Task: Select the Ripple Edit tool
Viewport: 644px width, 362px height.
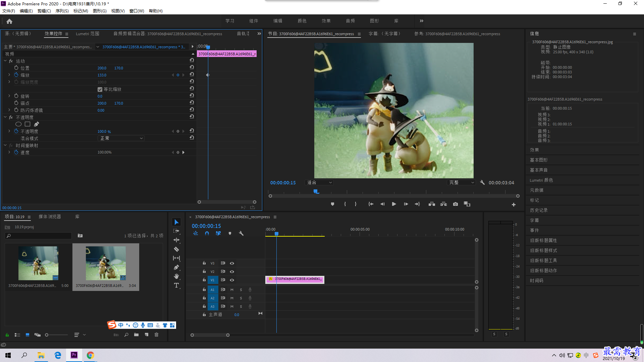Action: tap(176, 240)
